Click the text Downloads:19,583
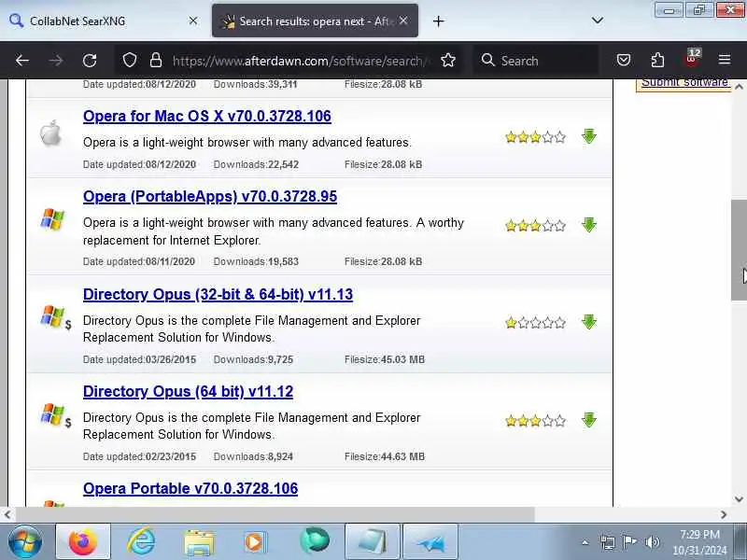The image size is (747, 560). coord(256,261)
